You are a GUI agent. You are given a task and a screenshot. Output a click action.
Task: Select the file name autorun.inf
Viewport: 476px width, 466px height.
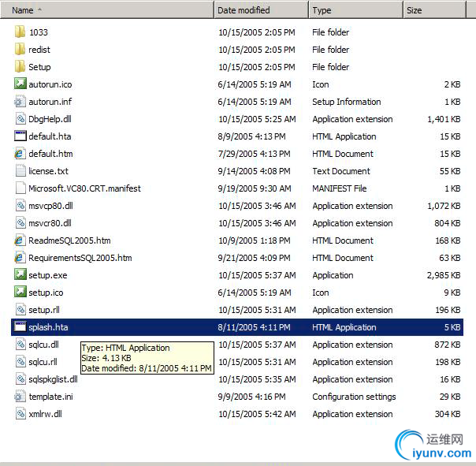coord(50,102)
